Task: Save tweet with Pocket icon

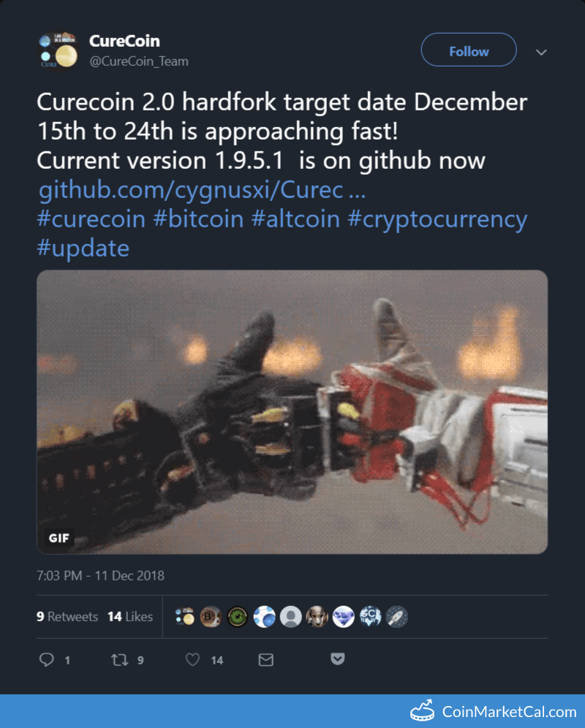Action: point(338,659)
